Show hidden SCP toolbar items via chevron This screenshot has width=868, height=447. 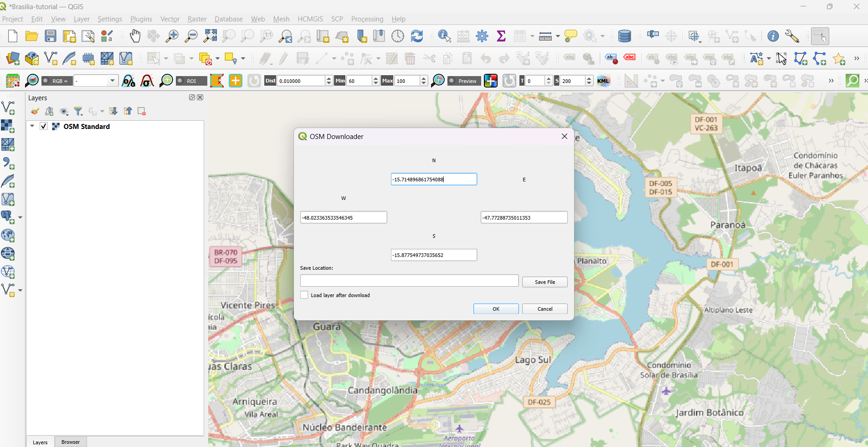(x=831, y=81)
